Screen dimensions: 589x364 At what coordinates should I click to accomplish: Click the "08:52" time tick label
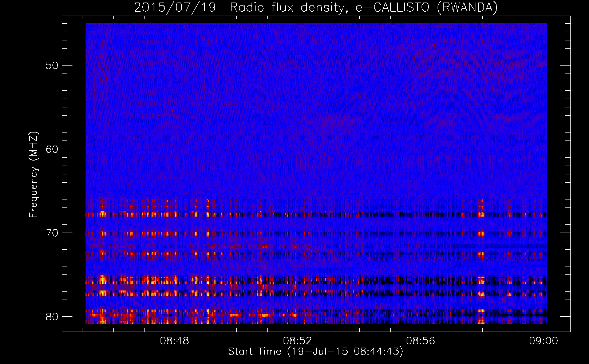(x=298, y=341)
